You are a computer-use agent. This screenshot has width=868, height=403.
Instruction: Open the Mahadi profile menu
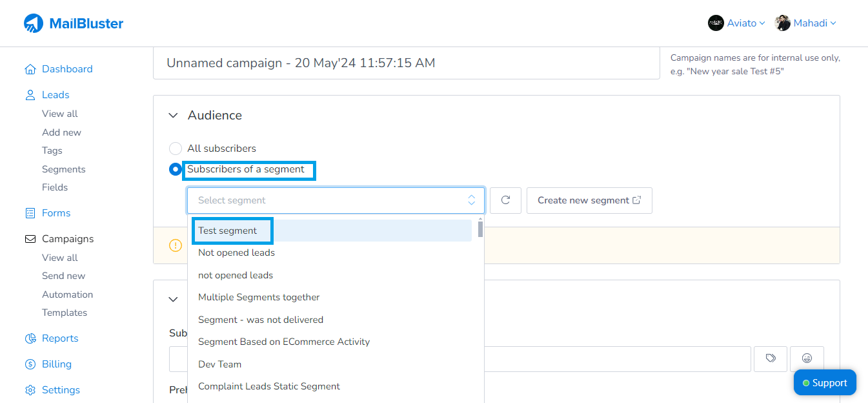805,23
